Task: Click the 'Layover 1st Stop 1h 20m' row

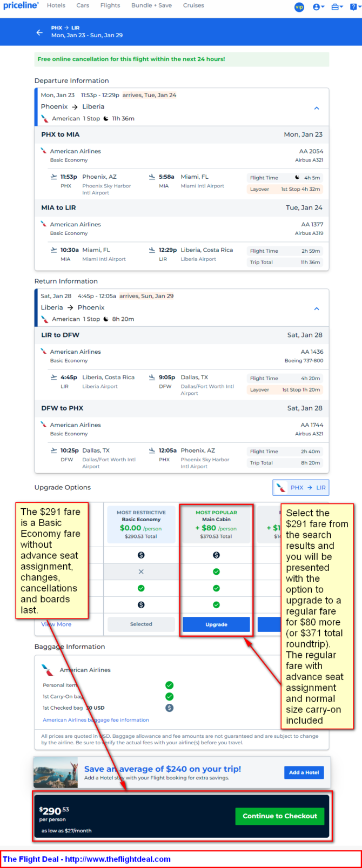Action: pos(285,389)
